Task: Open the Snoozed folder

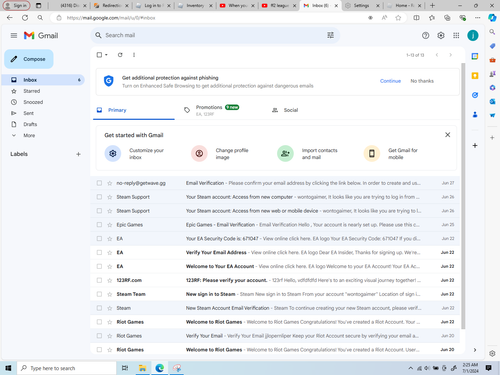Action: [x=43, y=102]
